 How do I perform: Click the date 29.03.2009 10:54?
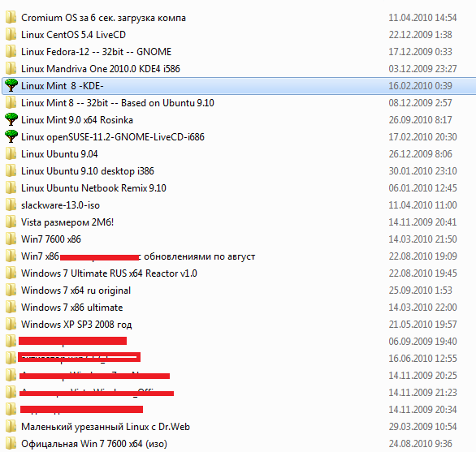click(422, 427)
